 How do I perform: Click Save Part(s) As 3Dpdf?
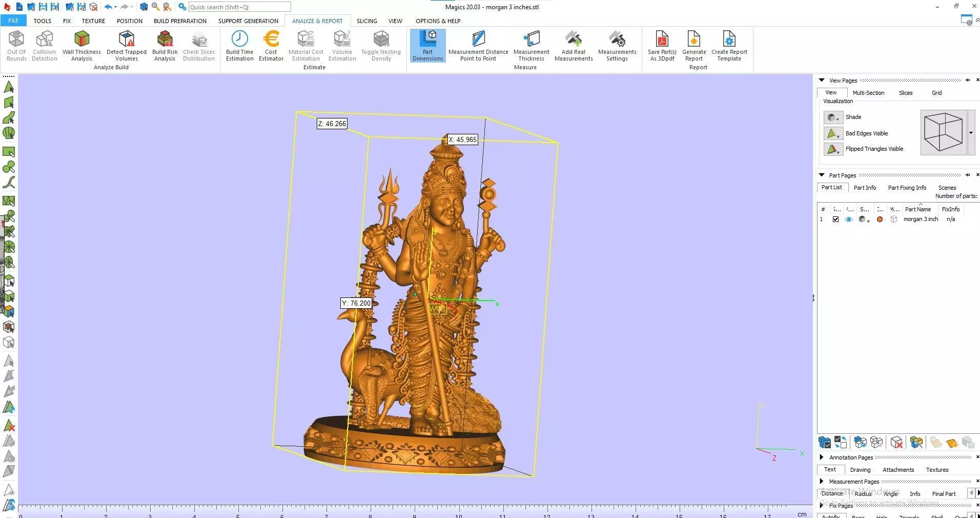(662, 46)
